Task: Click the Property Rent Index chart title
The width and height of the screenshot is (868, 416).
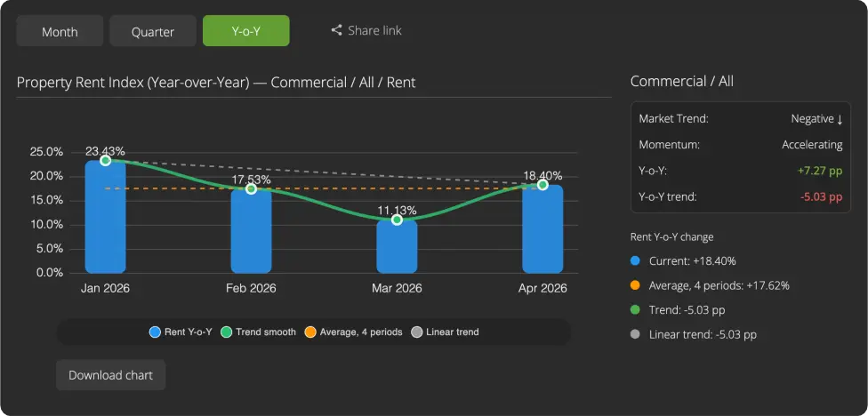Action: [x=216, y=83]
